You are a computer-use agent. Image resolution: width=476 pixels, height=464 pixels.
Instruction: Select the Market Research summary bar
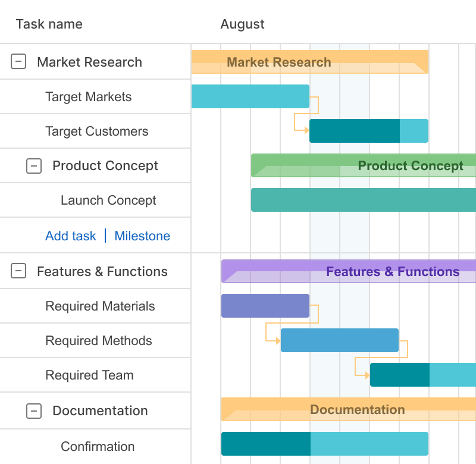coord(309,61)
